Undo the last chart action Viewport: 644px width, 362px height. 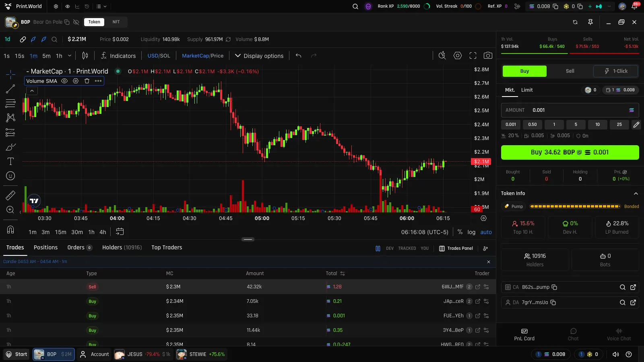(298, 56)
